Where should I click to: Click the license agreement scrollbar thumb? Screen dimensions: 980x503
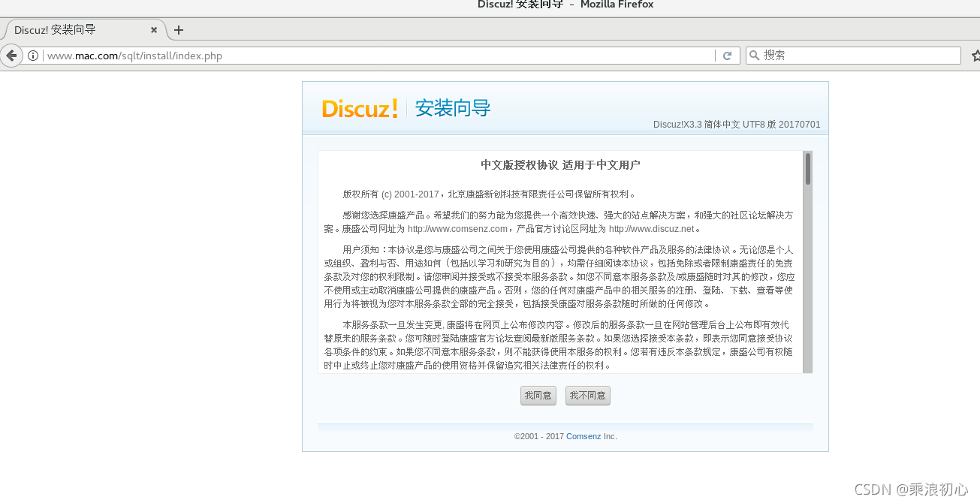808,169
